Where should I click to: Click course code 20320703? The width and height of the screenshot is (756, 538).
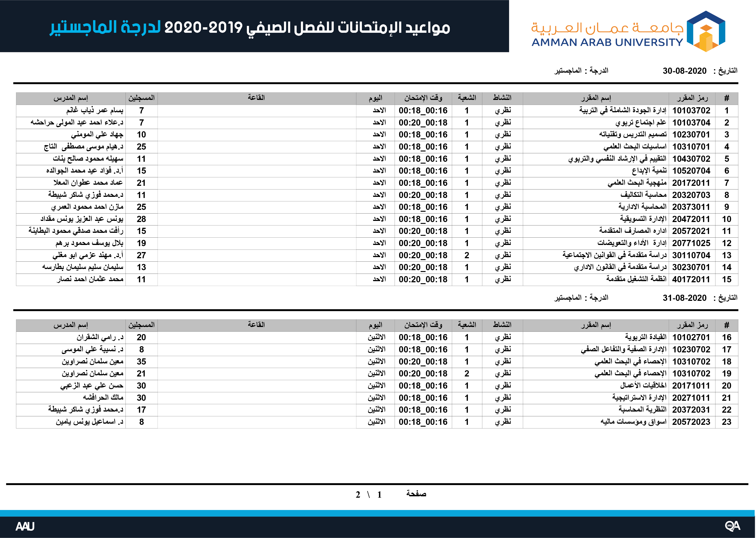pos(691,195)
